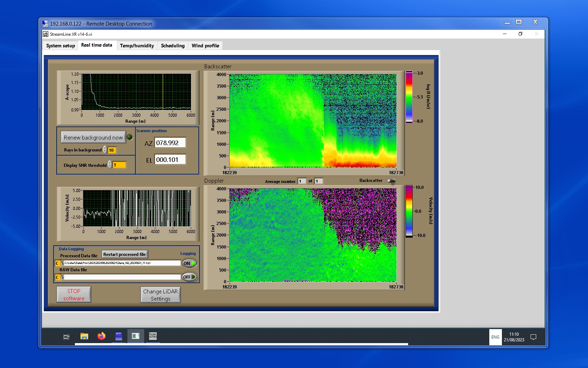Click the Display SNR threshold stepper arrows
Image resolution: width=588 pixels, height=368 pixels.
point(110,165)
